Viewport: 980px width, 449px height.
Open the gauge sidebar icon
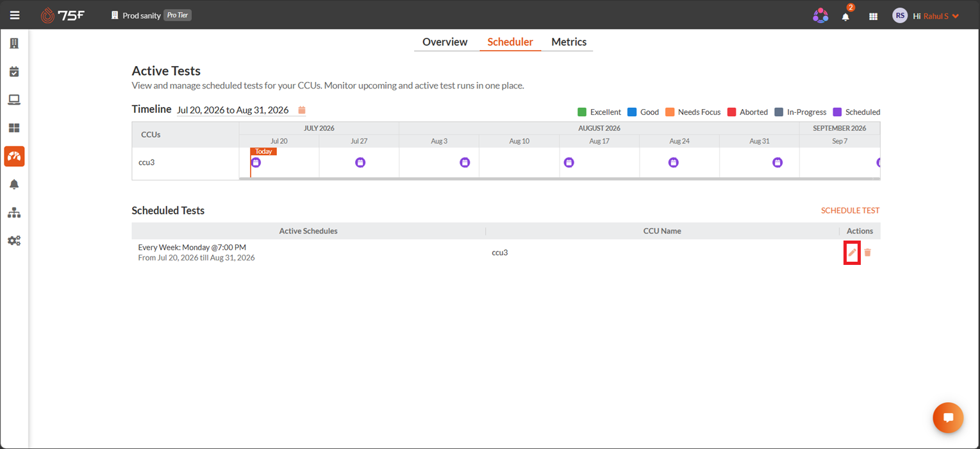click(14, 156)
